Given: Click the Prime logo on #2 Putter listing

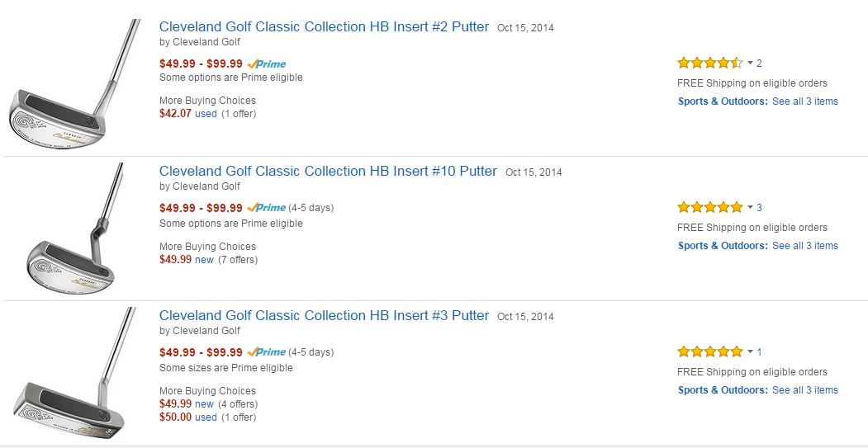Looking at the screenshot, I should point(266,64).
